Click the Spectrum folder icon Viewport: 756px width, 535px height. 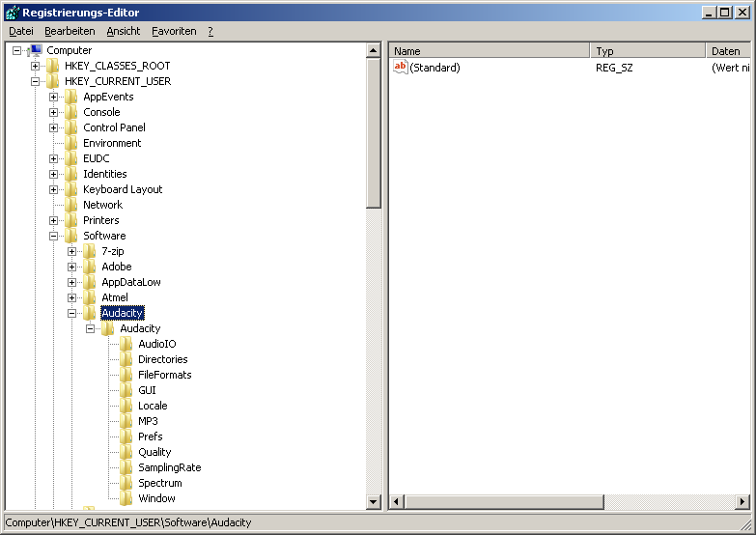click(x=126, y=483)
